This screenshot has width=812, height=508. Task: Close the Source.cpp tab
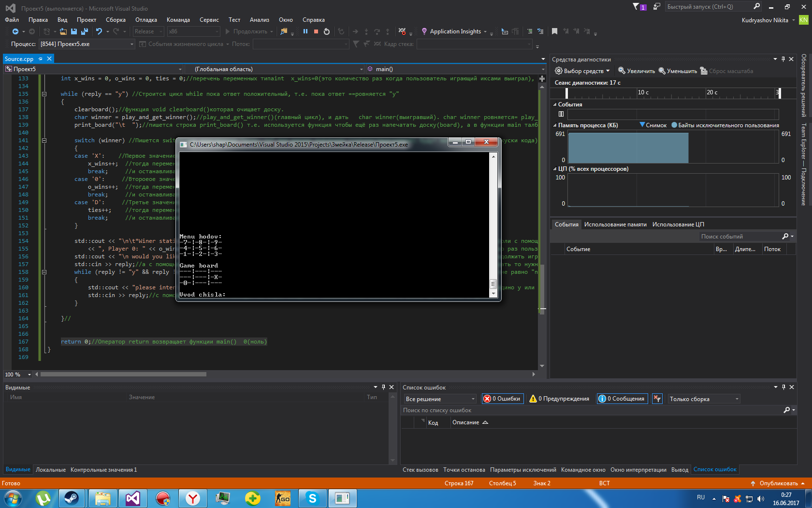click(49, 59)
